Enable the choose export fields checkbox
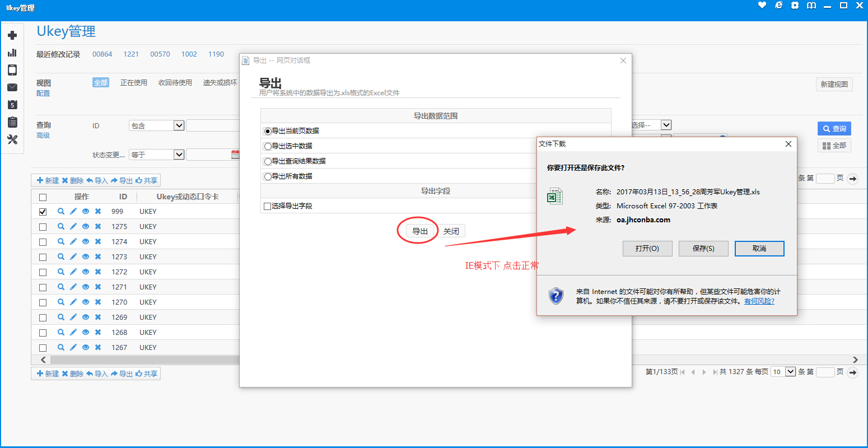 (x=267, y=207)
